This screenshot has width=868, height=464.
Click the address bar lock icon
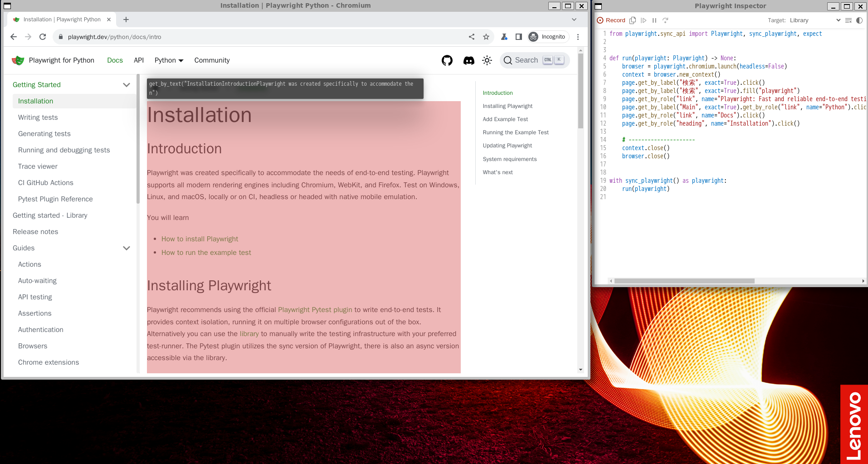[x=61, y=37]
